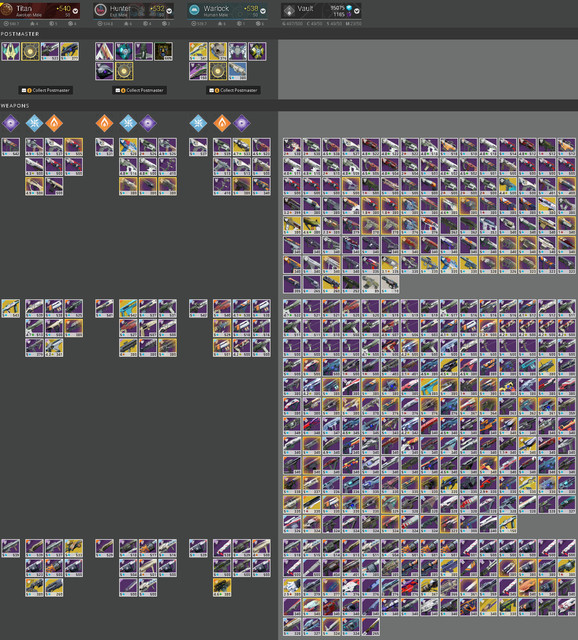Select the Hunter character header
Image resolution: width=578 pixels, height=640 pixels.
(x=133, y=11)
